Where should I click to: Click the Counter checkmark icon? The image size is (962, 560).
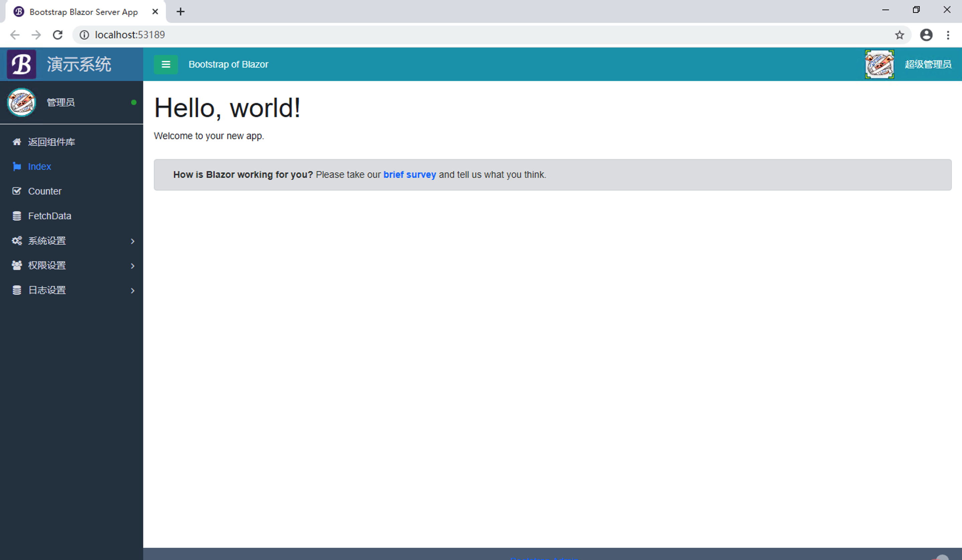[17, 191]
